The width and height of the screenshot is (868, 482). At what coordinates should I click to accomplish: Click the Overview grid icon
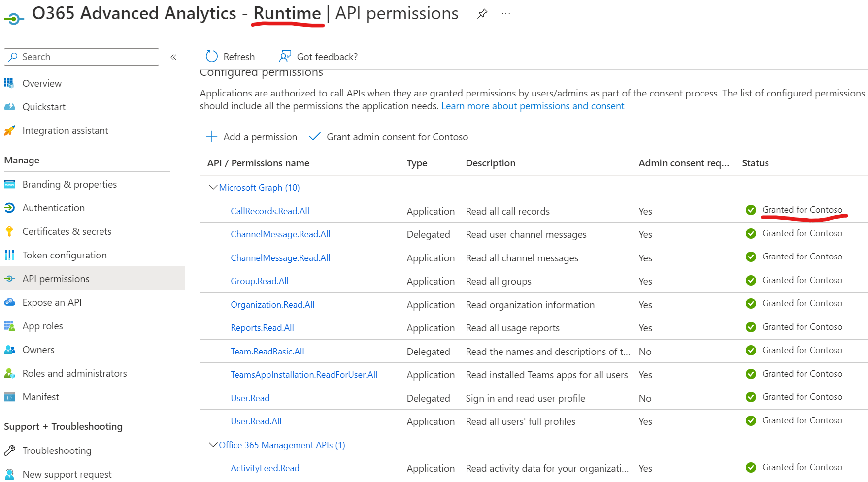point(9,83)
